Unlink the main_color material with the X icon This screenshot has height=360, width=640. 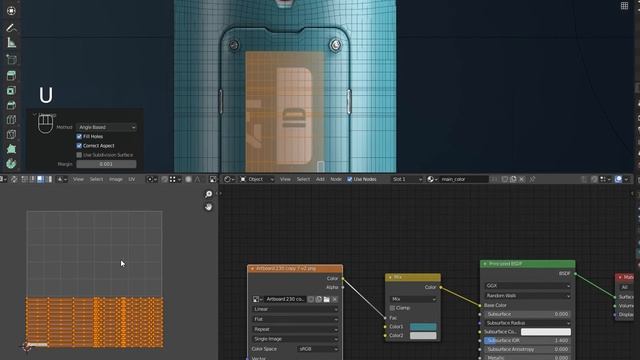[522, 179]
